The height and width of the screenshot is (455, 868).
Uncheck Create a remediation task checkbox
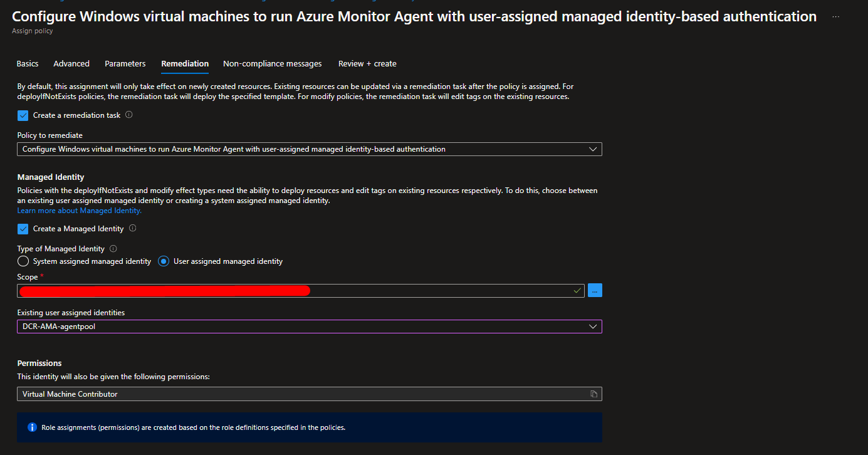(23, 115)
